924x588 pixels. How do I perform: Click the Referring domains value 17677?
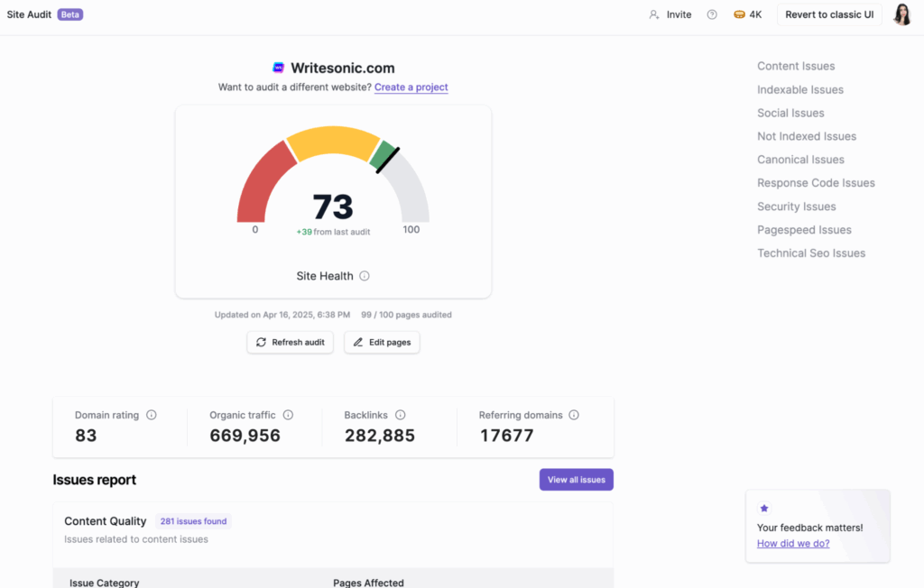507,436
